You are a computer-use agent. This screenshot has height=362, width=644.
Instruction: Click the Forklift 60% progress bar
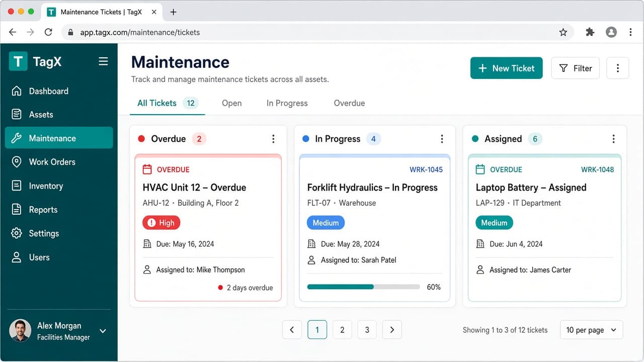coord(363,287)
